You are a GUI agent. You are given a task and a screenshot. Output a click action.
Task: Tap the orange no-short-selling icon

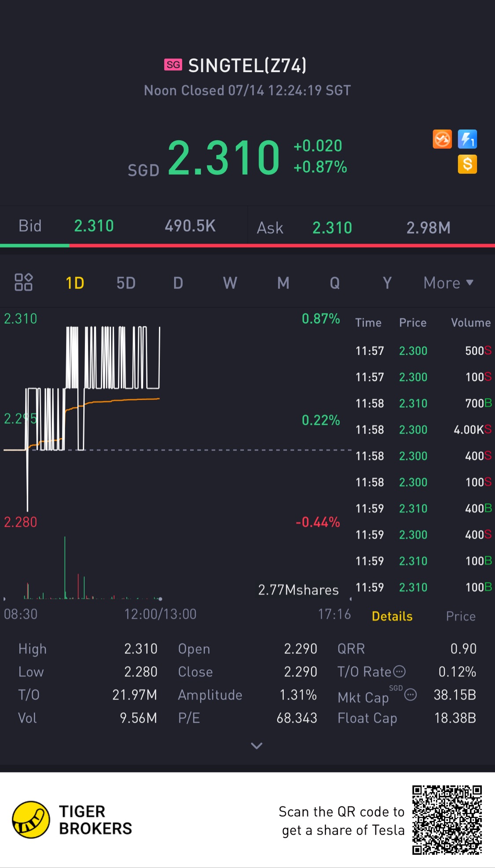coord(442,139)
